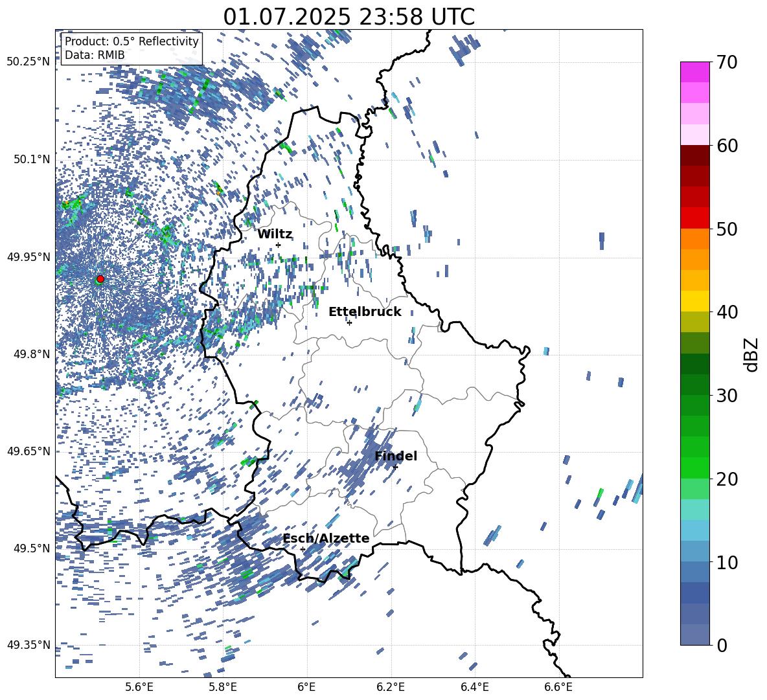The height and width of the screenshot is (700, 767).
Task: Click the 49.35°N latitude label
Action: [x=29, y=645]
